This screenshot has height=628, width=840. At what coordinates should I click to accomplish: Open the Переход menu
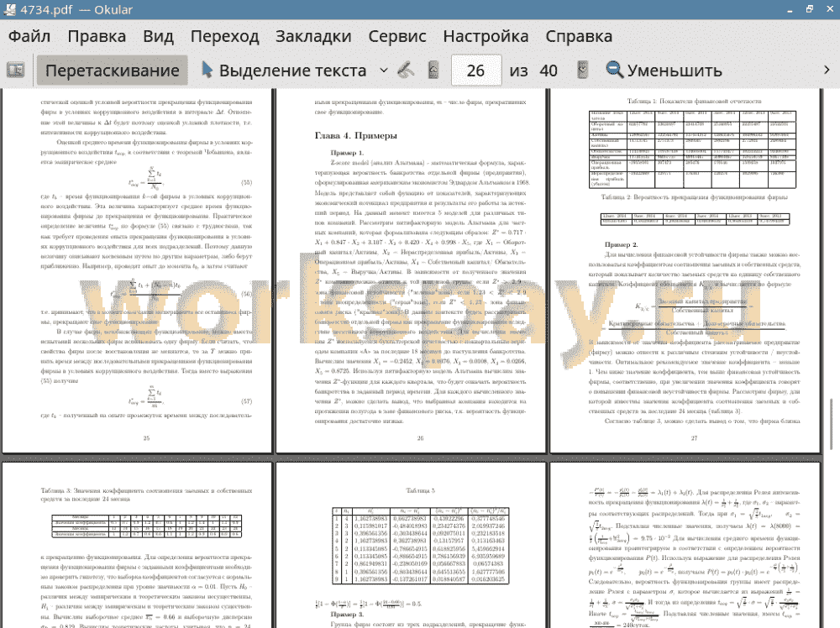pos(225,36)
